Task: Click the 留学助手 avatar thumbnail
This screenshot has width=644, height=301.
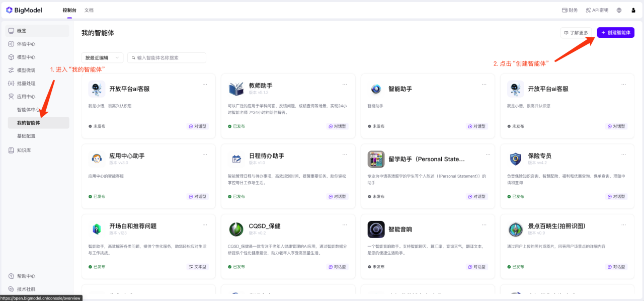Action: pyautogui.click(x=376, y=159)
